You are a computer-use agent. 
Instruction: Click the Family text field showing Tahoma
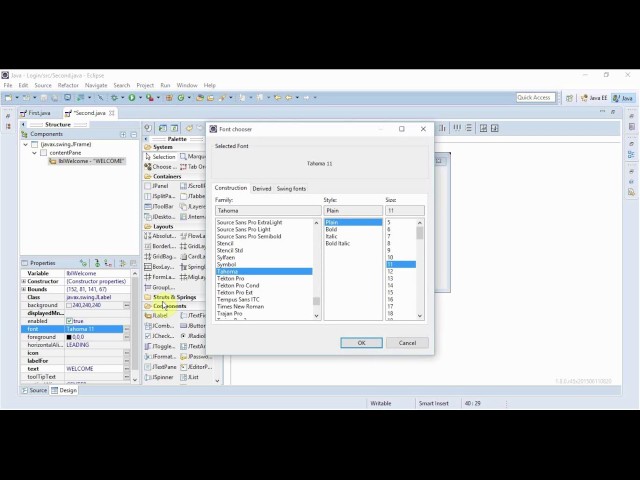[268, 211]
